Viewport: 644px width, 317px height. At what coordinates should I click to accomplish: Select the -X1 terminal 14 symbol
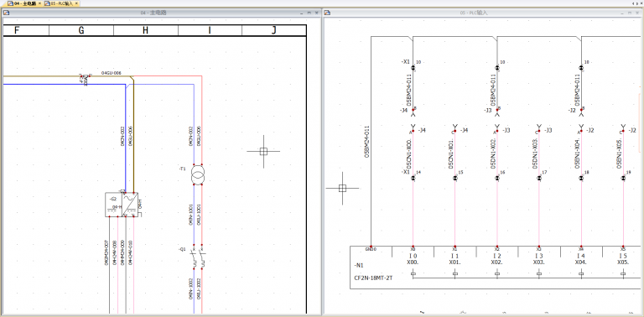coord(413,179)
